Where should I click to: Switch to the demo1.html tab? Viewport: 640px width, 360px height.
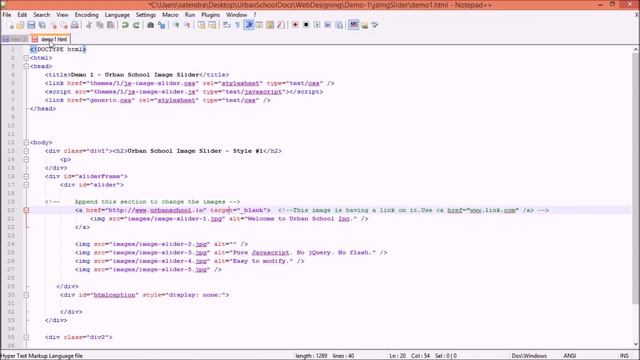(x=51, y=39)
